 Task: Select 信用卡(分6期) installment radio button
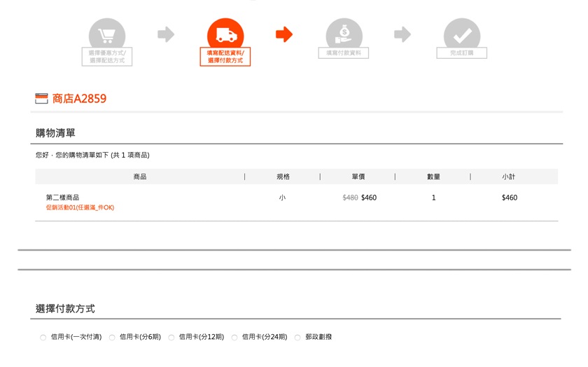[x=112, y=338]
